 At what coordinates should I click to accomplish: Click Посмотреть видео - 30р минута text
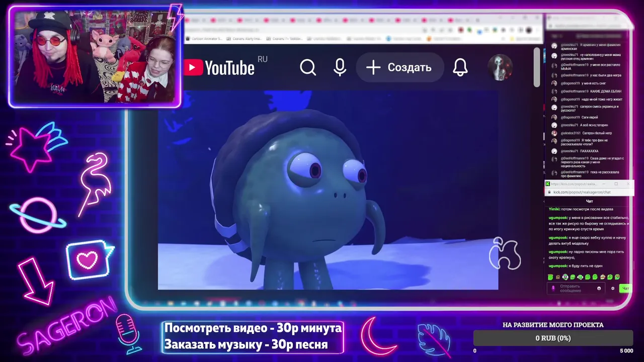point(253,328)
